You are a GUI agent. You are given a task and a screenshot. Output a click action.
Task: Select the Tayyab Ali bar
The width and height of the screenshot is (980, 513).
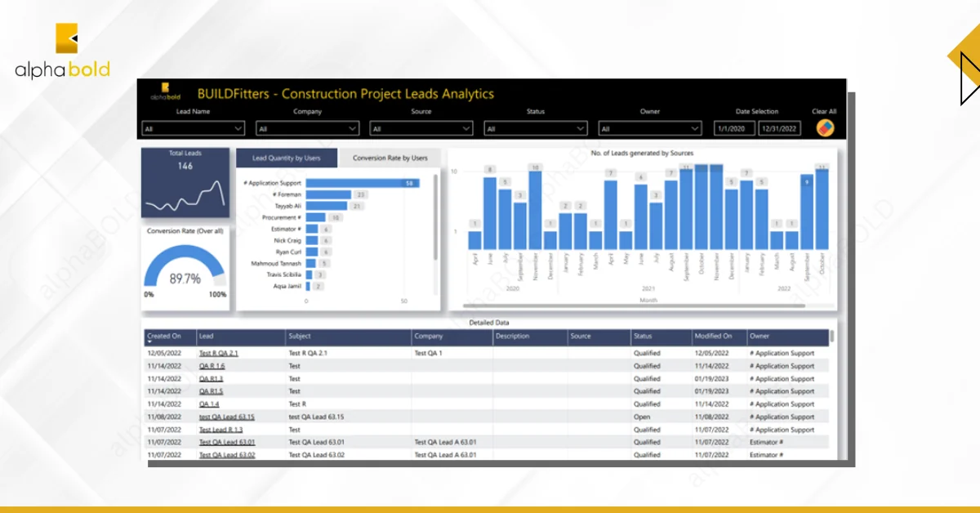[x=327, y=206]
